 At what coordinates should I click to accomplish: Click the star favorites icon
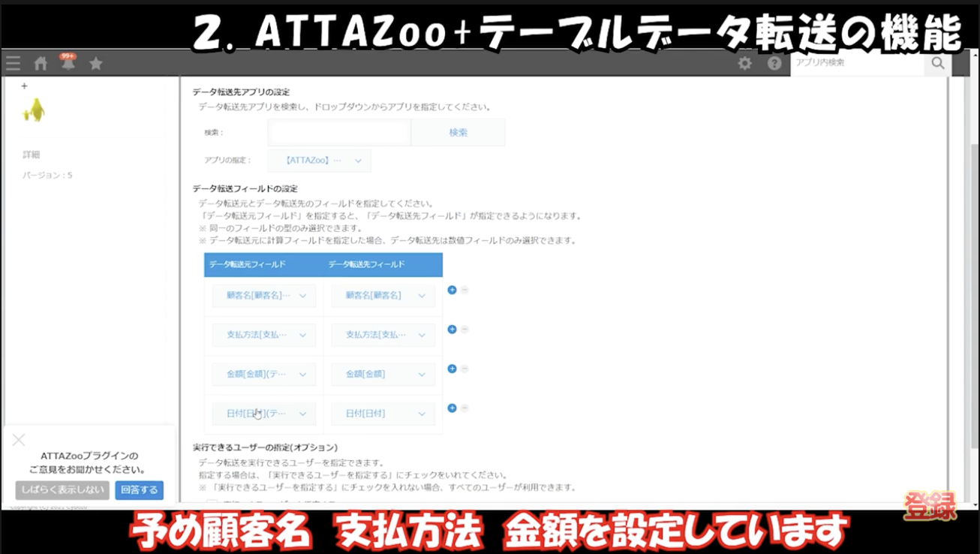[95, 63]
